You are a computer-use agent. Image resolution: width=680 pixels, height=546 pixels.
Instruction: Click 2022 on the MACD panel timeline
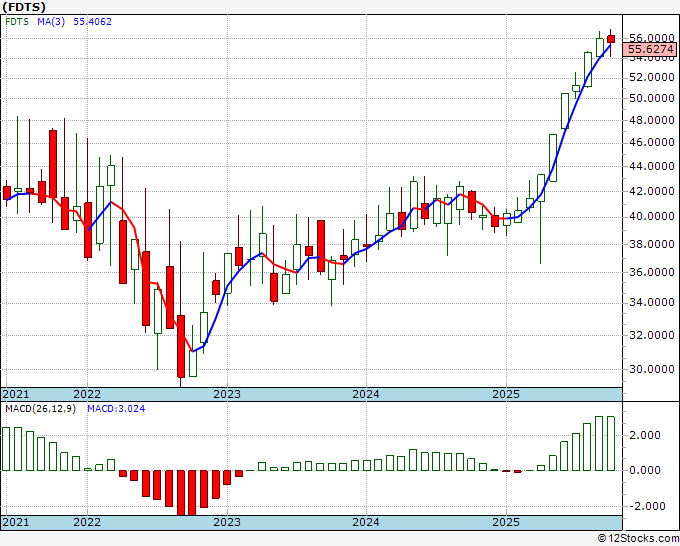[x=87, y=522]
